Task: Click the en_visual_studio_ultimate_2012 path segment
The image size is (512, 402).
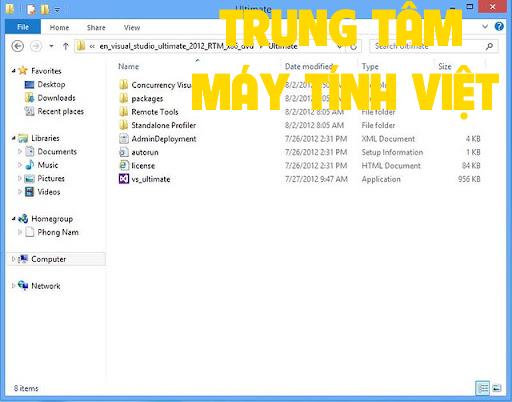Action: pos(176,46)
